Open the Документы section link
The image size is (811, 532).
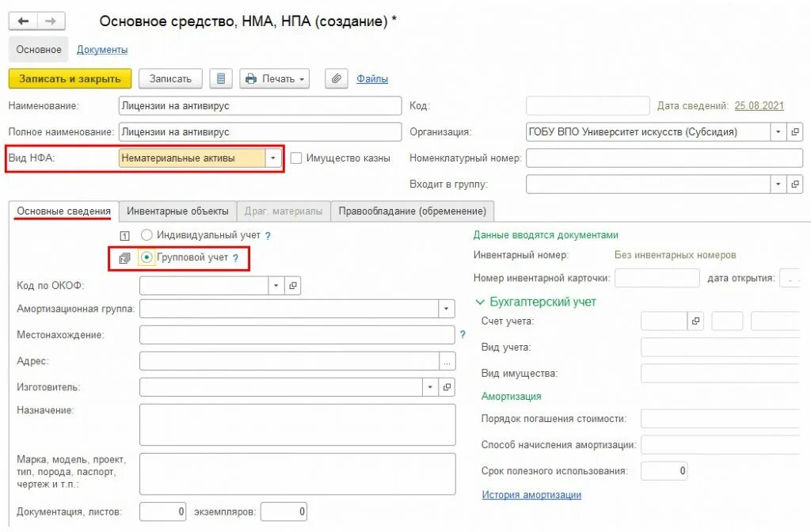click(102, 50)
